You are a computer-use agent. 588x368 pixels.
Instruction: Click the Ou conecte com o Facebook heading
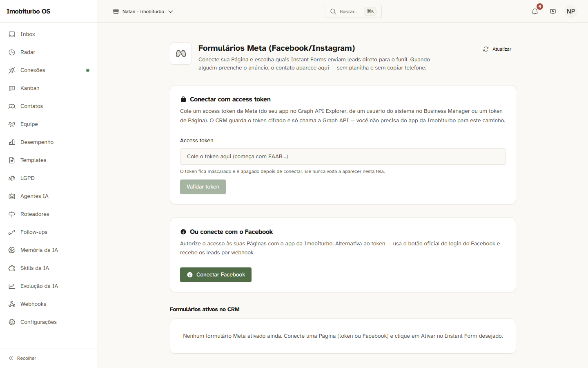pos(231,232)
